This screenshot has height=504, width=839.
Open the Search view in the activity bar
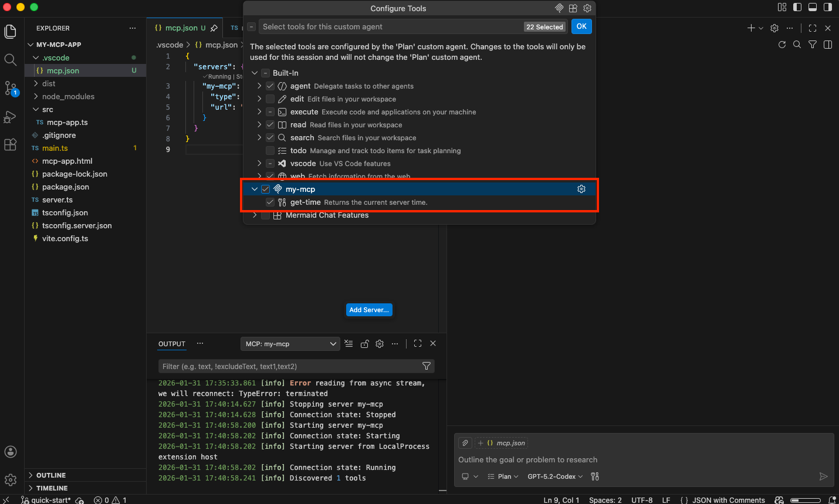click(11, 60)
